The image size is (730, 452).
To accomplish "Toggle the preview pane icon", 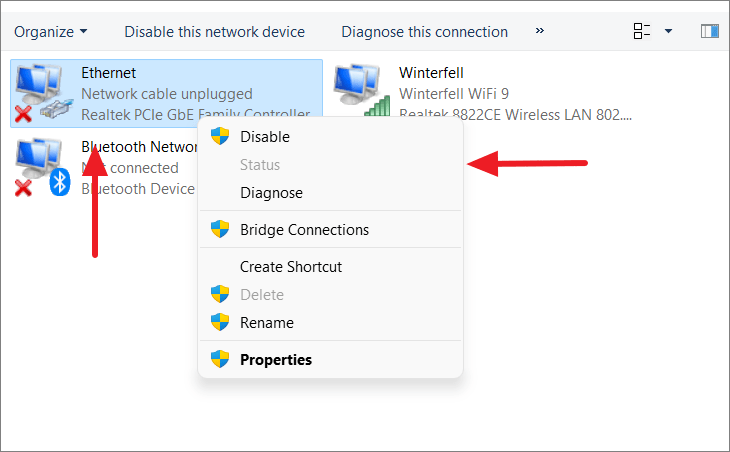I will [710, 31].
